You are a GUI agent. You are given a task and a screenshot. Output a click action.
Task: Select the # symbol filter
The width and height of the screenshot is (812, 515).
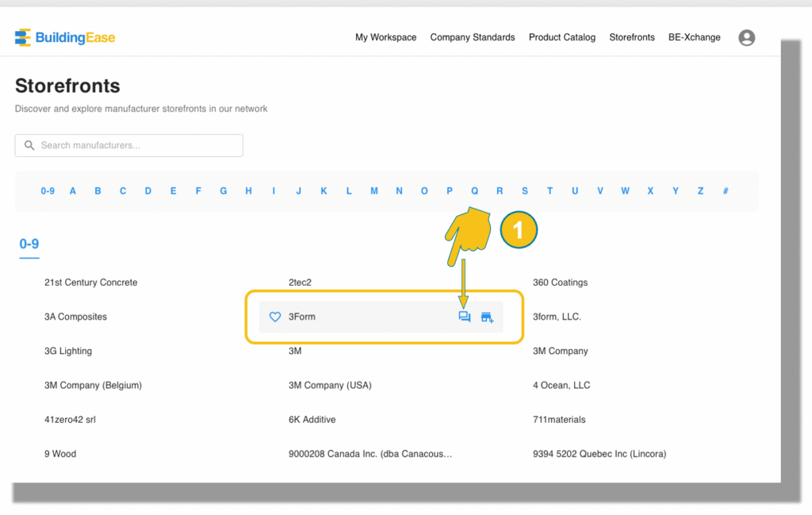point(726,191)
